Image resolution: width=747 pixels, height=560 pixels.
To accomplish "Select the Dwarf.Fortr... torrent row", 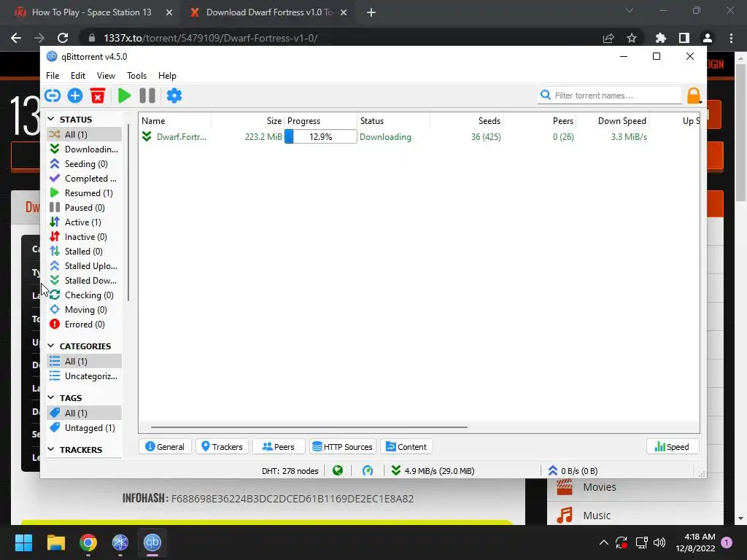I will 419,136.
